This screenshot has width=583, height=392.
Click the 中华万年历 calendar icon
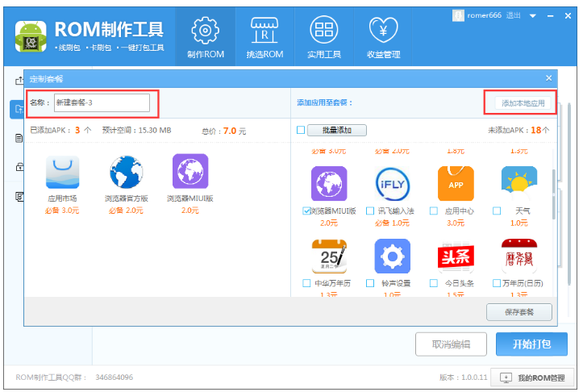329,256
